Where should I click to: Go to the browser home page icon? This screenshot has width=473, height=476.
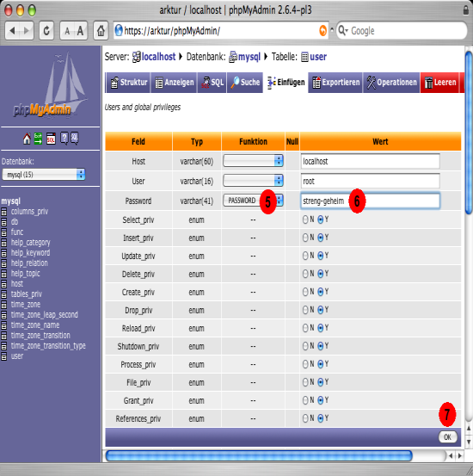click(x=101, y=31)
